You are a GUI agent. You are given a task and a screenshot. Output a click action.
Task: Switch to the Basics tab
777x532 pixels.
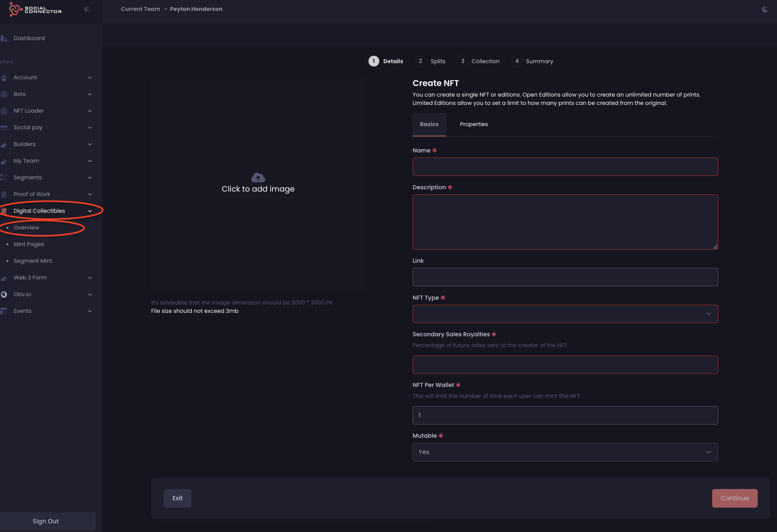coord(429,124)
